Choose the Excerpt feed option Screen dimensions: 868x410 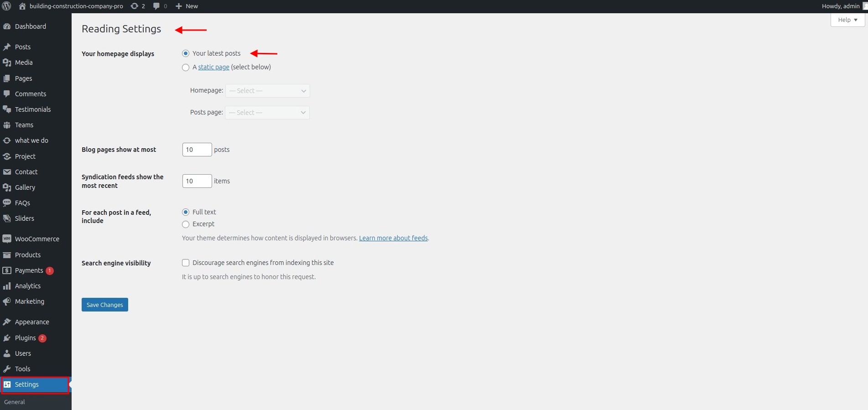click(x=186, y=224)
